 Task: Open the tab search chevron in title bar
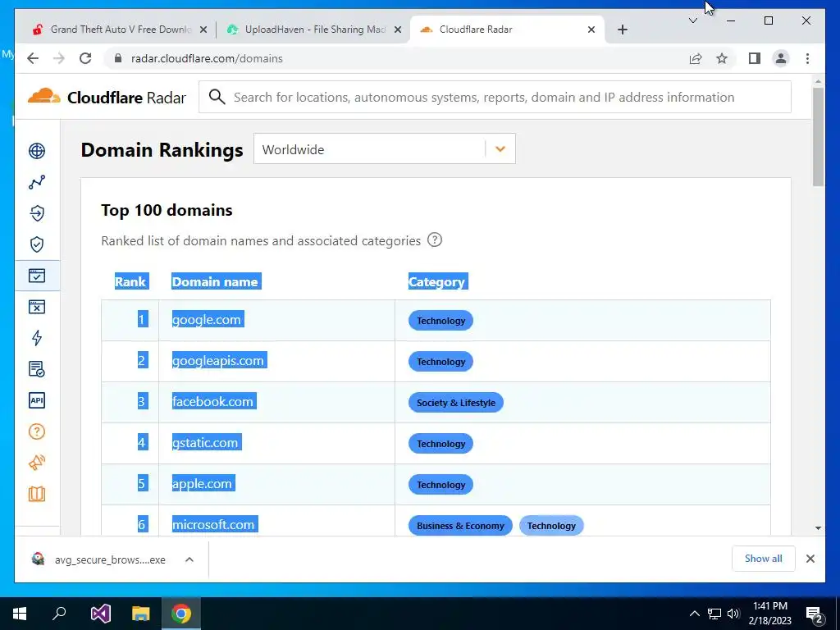pos(692,21)
